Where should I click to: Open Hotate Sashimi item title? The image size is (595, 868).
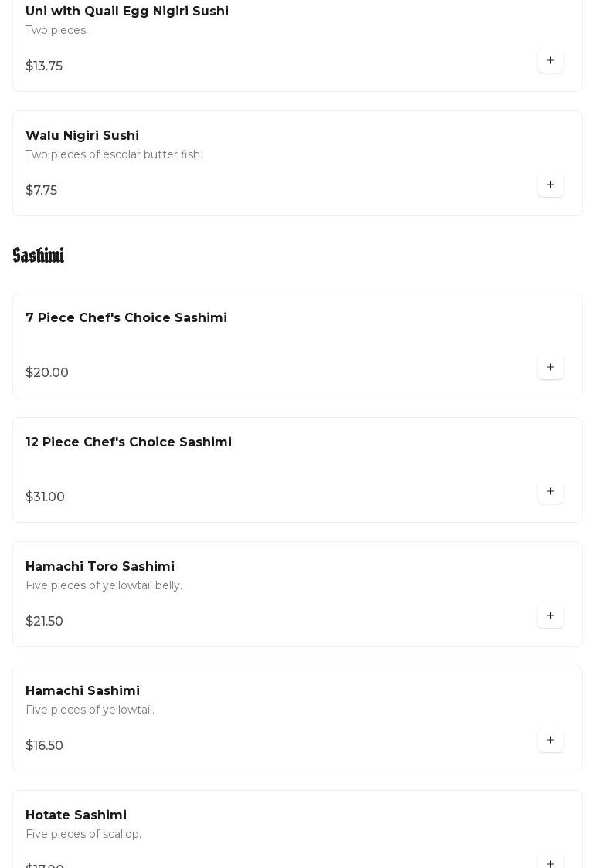pyautogui.click(x=76, y=815)
